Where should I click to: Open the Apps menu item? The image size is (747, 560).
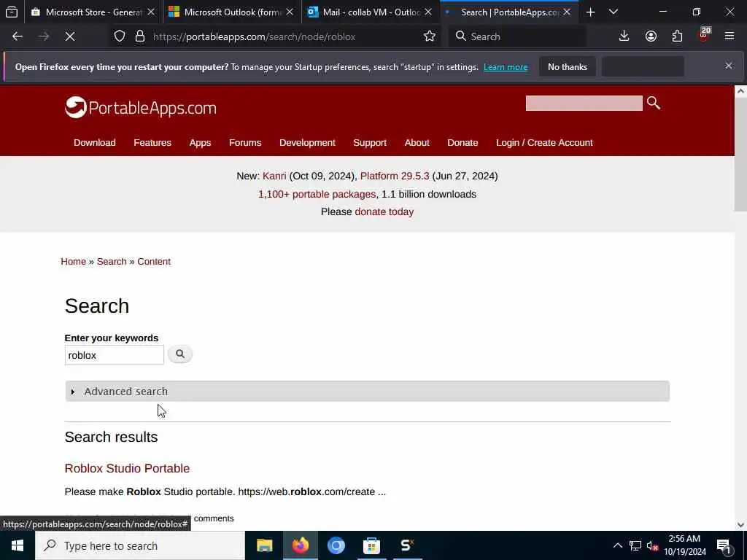[200, 143]
